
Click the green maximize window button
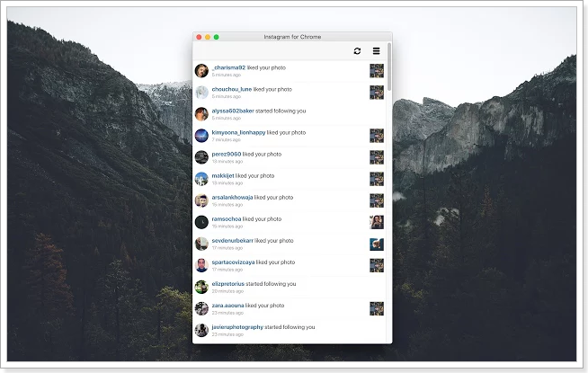[x=217, y=37]
